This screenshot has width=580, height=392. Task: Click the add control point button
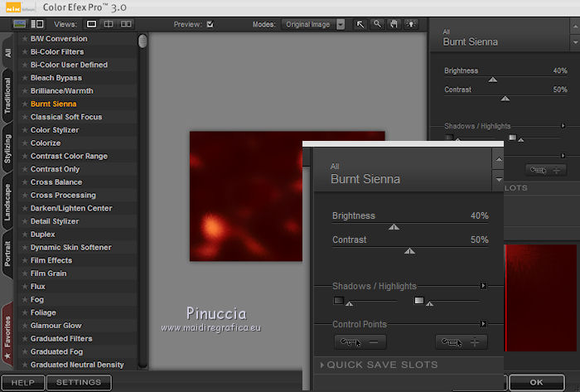pos(462,341)
